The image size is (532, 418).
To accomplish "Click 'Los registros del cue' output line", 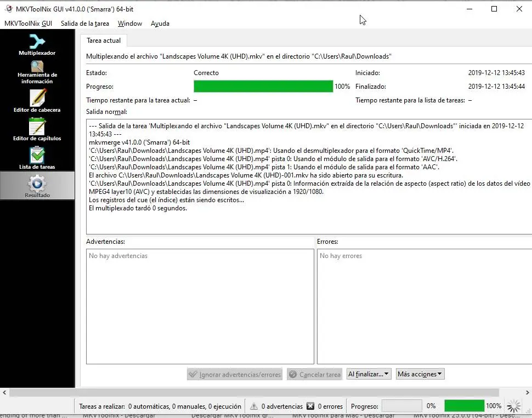I will [166, 200].
